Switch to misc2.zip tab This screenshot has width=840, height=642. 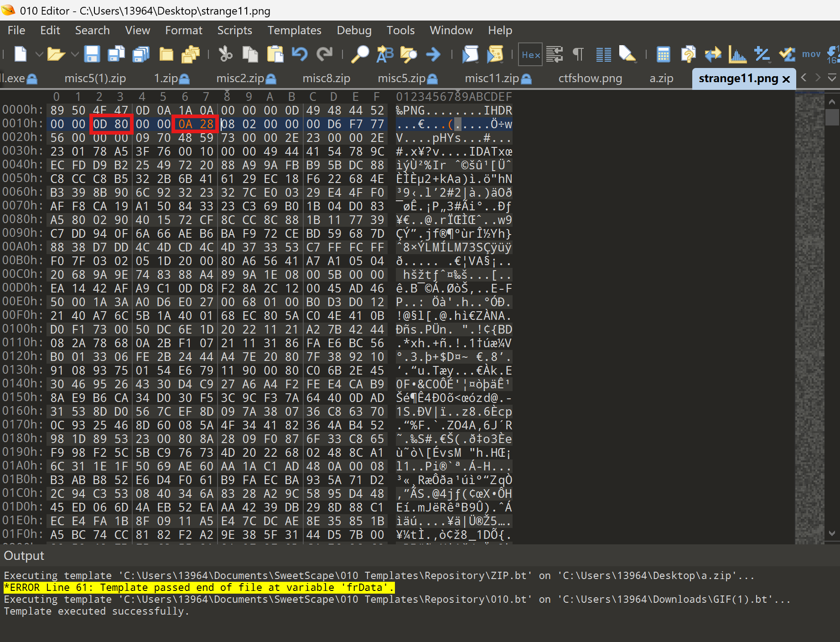coord(246,78)
